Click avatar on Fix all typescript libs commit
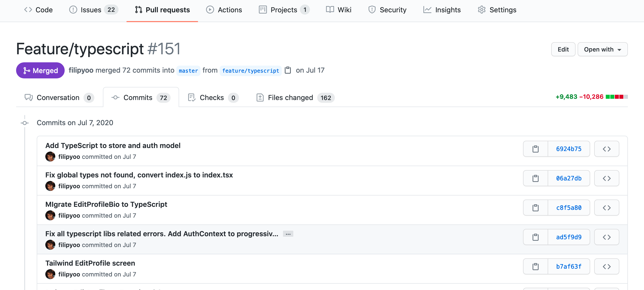 50,245
